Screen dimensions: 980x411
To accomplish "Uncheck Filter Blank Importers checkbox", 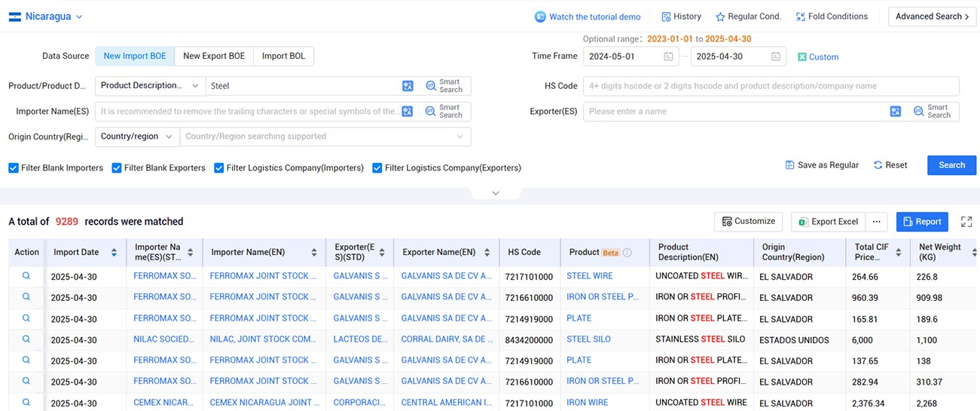I will click(x=14, y=168).
